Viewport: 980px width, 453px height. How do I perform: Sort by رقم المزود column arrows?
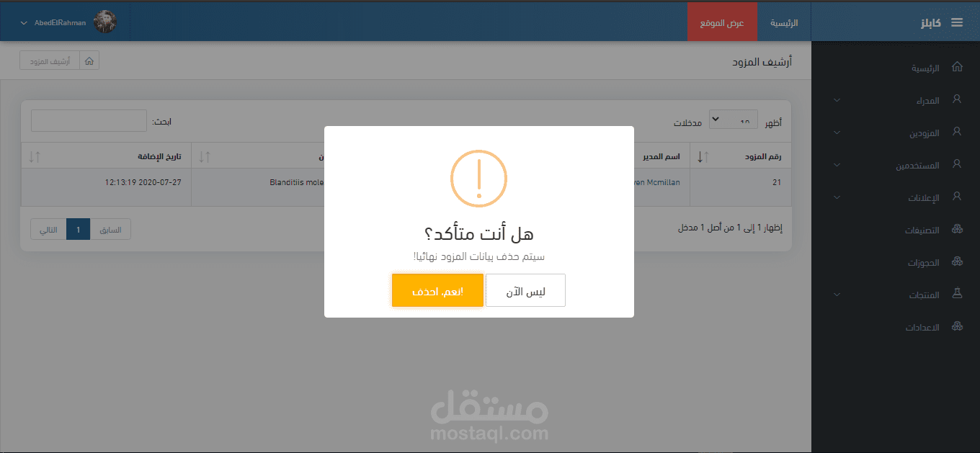(x=703, y=156)
